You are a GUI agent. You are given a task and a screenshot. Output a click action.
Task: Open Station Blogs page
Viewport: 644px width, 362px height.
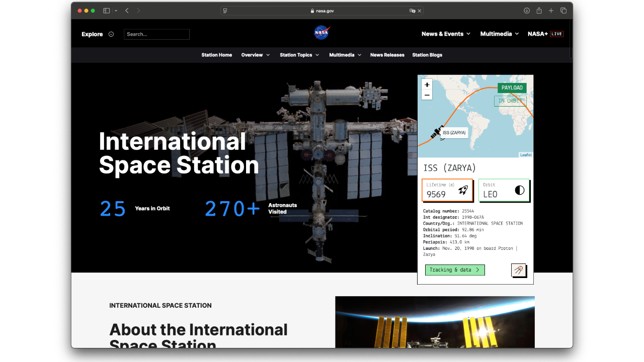[427, 55]
